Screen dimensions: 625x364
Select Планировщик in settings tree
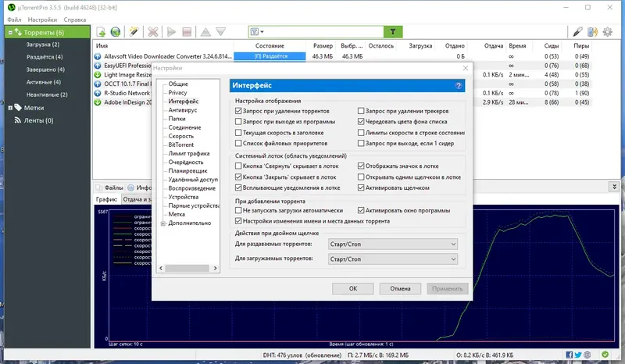click(x=187, y=170)
